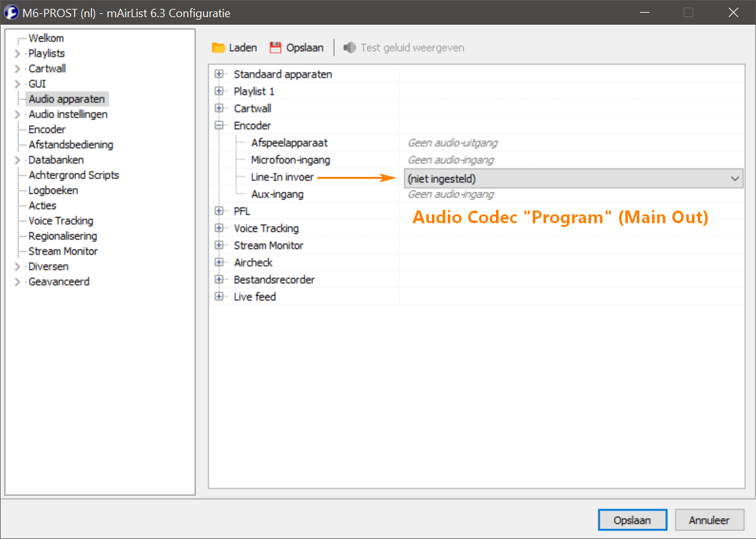Click Opslaan in the toolbar
The width and height of the screenshot is (756, 539).
pos(297,48)
